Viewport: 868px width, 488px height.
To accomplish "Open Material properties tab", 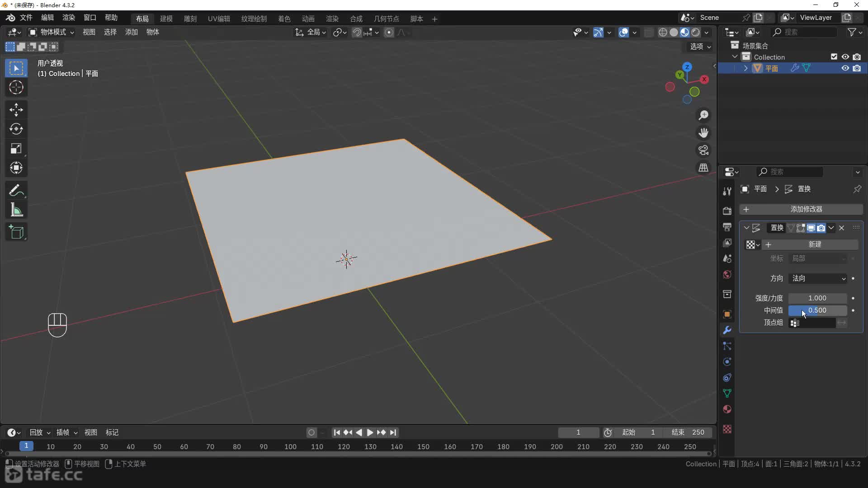I will pos(727,409).
